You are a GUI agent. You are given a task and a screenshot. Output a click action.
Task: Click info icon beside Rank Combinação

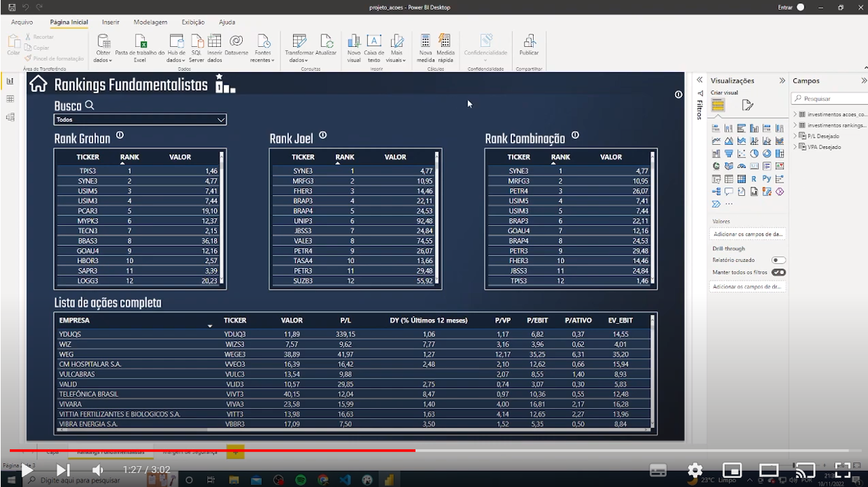575,136
